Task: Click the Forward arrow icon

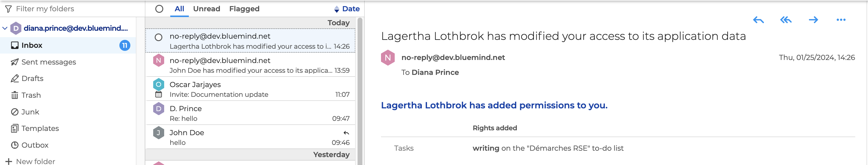Action: pos(813,20)
